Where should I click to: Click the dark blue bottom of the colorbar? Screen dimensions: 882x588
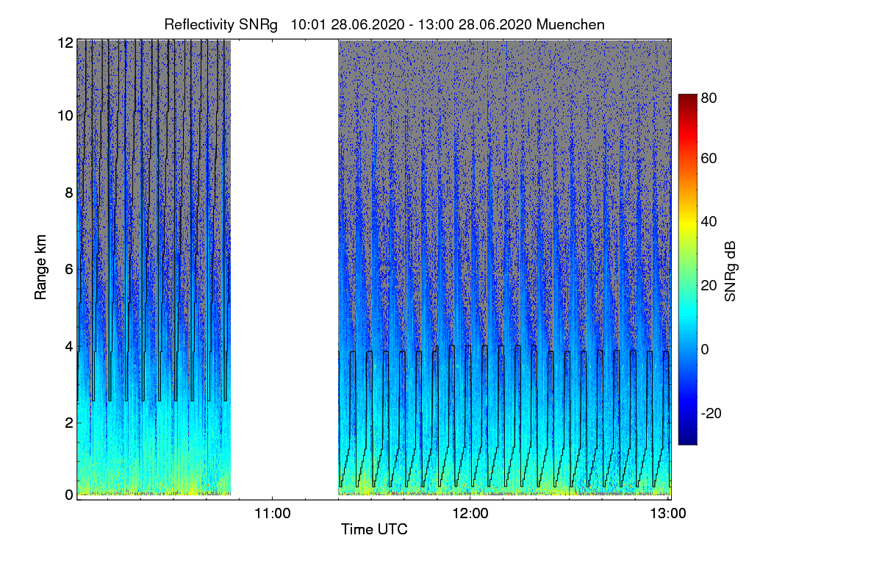pos(687,438)
